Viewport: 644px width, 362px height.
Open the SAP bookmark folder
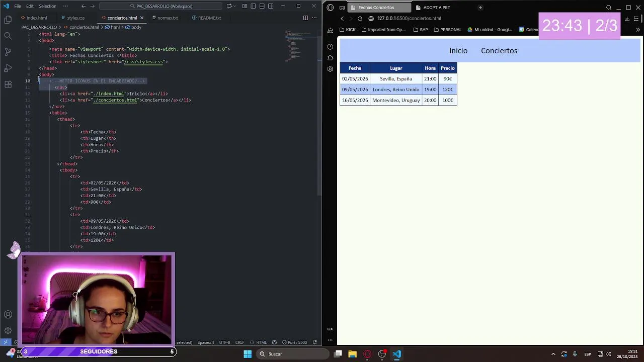tap(420, 30)
